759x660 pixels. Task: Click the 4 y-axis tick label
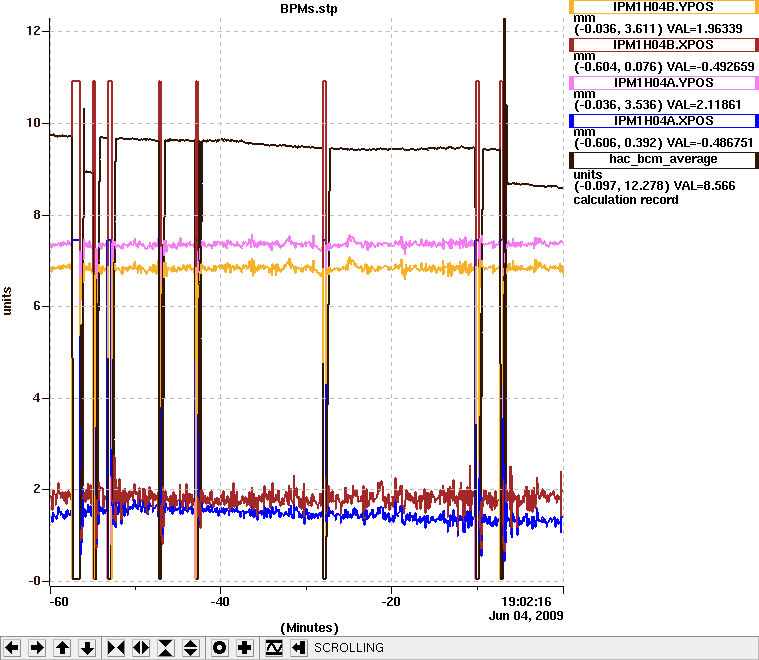[x=37, y=398]
